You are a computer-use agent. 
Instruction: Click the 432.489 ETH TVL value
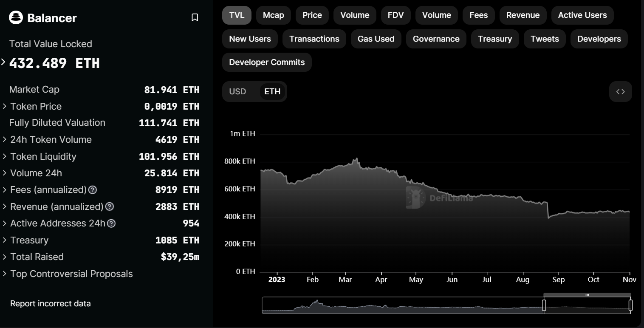[x=54, y=63]
